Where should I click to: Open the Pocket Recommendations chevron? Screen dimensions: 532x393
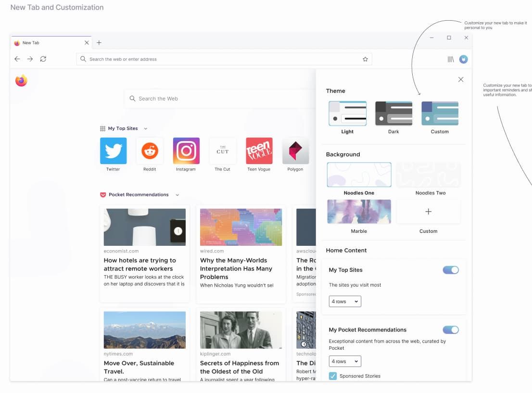(x=177, y=194)
